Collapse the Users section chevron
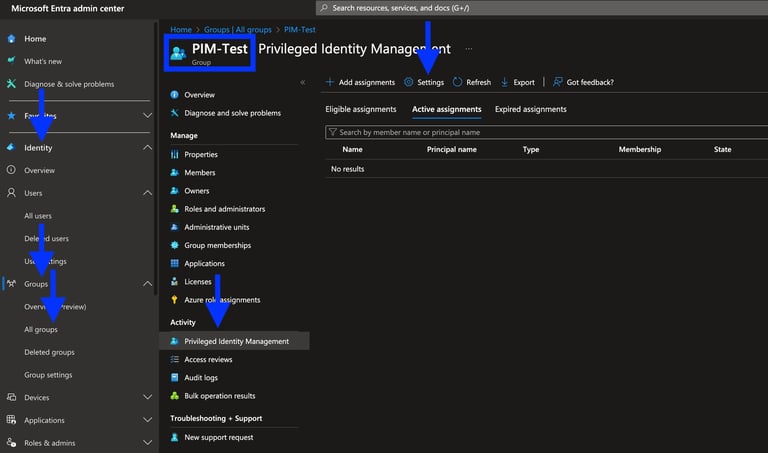Viewport: 768px width, 453px height. [x=147, y=193]
